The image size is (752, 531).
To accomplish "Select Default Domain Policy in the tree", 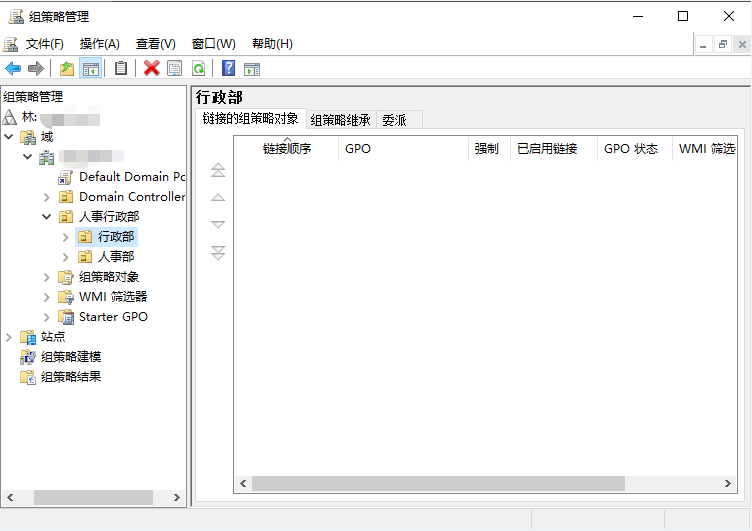I will tap(131, 177).
